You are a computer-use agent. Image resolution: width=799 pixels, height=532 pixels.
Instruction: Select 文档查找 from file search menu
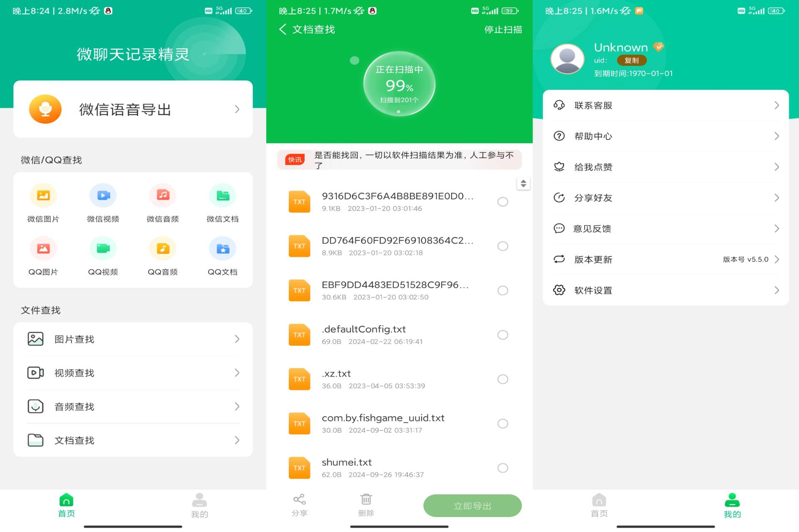133,440
